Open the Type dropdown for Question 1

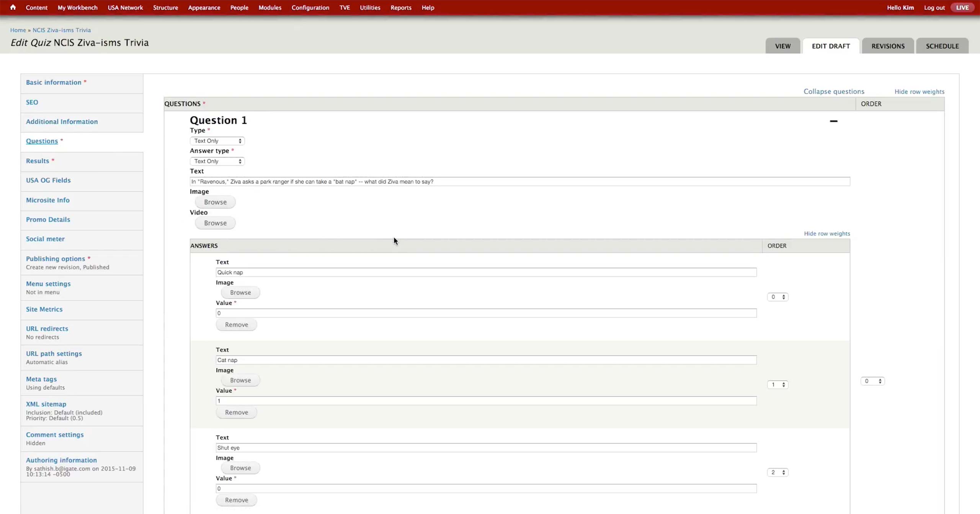(217, 141)
